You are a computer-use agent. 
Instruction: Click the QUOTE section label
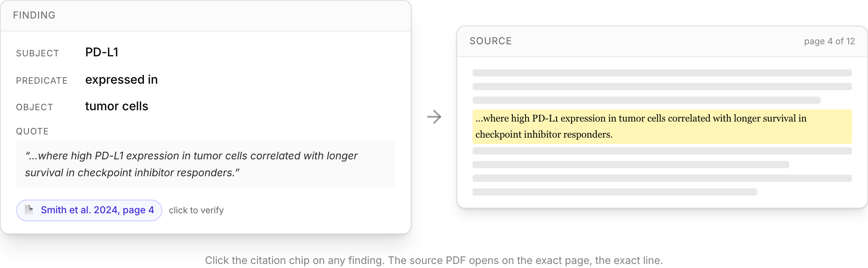32,132
